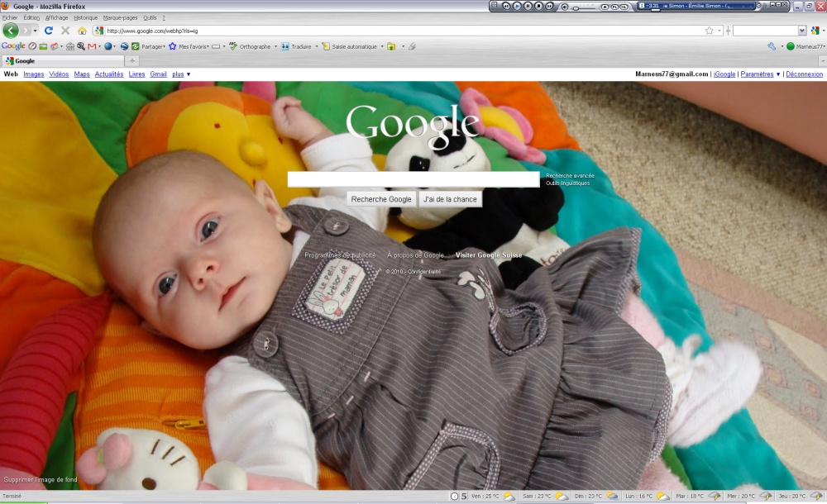Open the Marque-pages menu

pos(120,17)
